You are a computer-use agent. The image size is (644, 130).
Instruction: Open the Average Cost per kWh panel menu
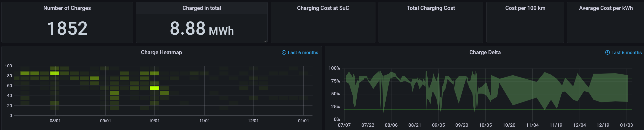point(606,8)
